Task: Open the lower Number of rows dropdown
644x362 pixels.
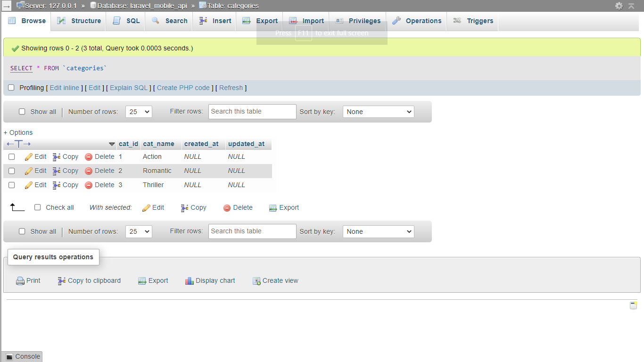Action: [x=139, y=231]
